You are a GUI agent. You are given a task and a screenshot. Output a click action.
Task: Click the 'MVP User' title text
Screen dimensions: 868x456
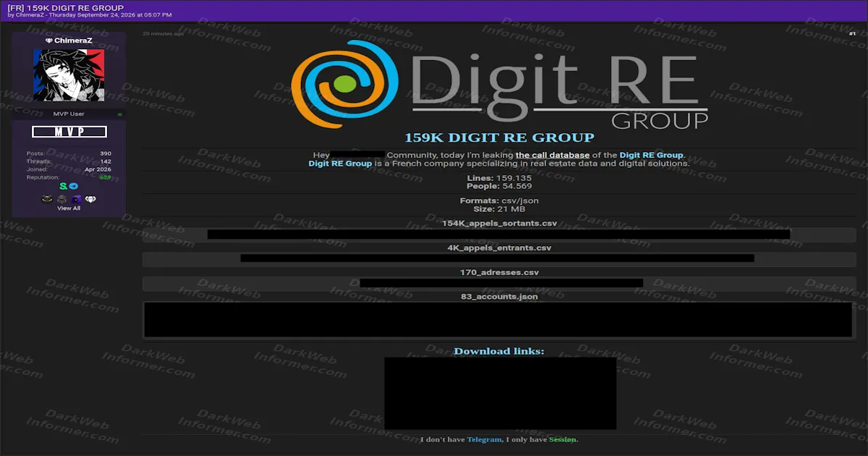[x=69, y=114]
